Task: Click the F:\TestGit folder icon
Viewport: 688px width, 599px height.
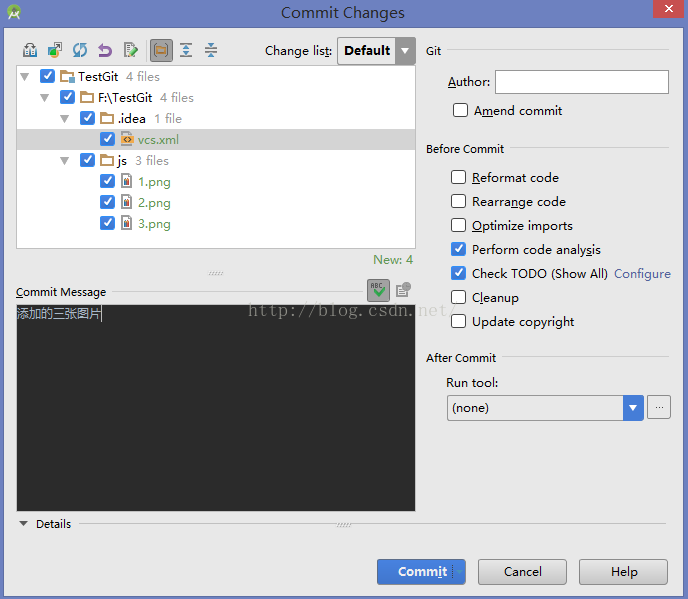Action: click(x=87, y=97)
